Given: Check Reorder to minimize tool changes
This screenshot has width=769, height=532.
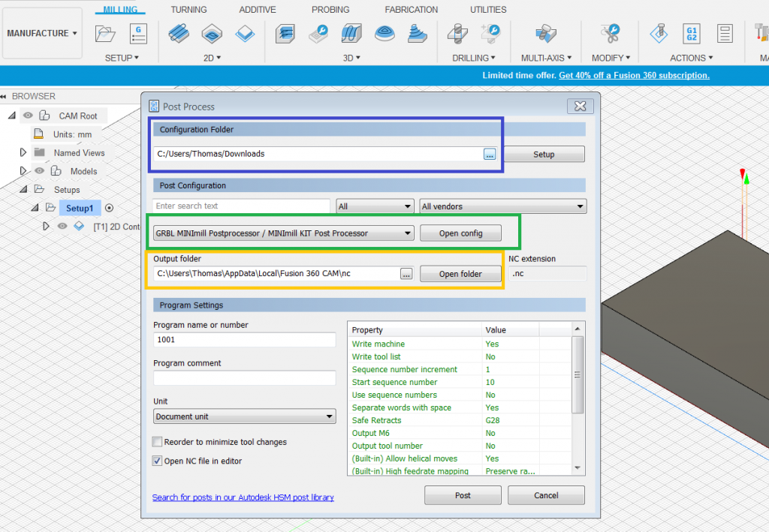Looking at the screenshot, I should click(x=158, y=442).
